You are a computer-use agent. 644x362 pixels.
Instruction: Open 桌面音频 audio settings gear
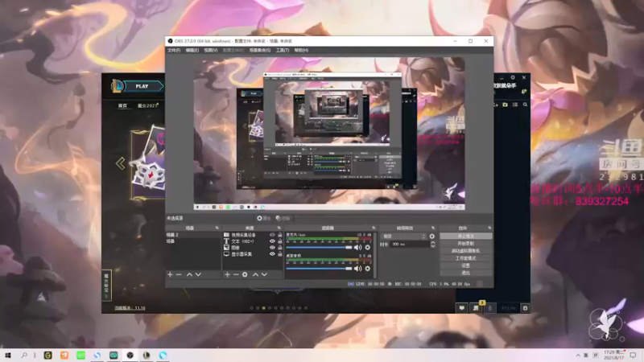click(x=368, y=269)
